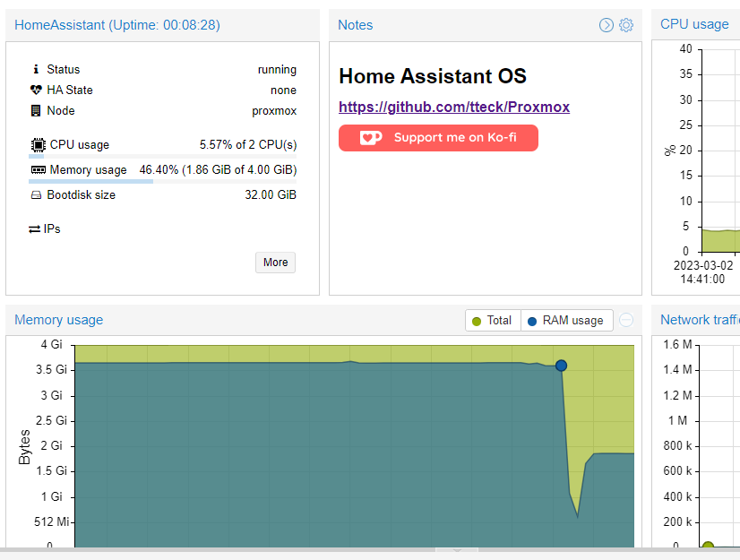Click the Node building icon
This screenshot has width=740, height=560.
(x=36, y=110)
